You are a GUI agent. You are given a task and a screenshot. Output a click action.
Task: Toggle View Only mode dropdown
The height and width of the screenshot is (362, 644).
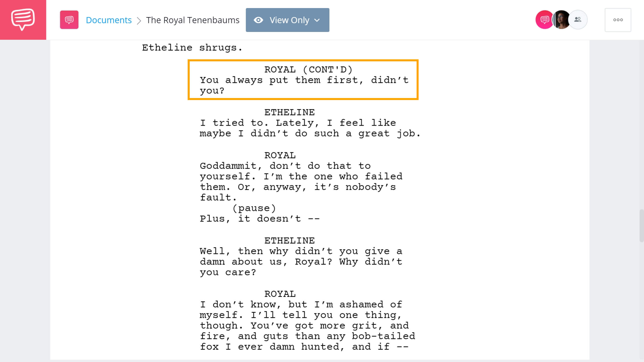(316, 20)
